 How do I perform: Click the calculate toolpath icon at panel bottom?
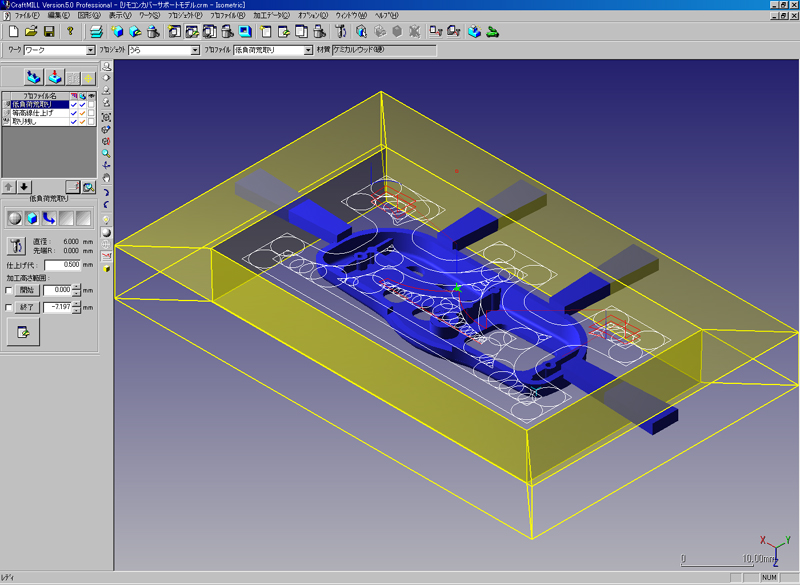click(x=21, y=333)
